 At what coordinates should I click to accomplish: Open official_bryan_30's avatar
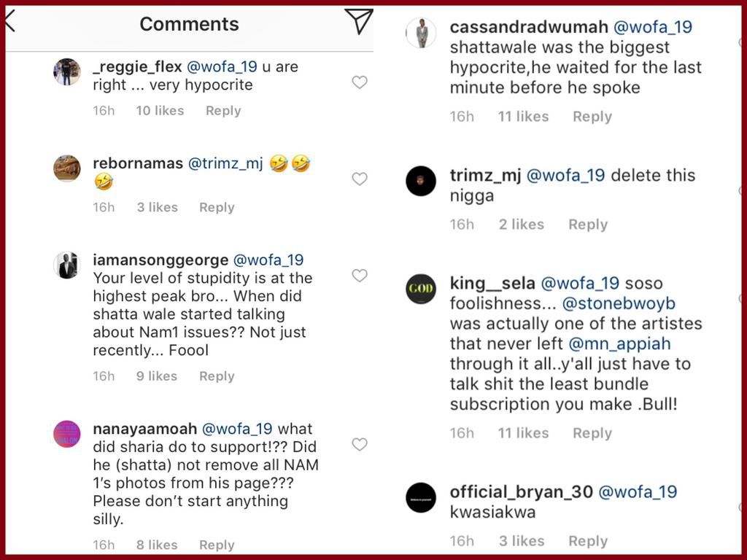pyautogui.click(x=421, y=499)
